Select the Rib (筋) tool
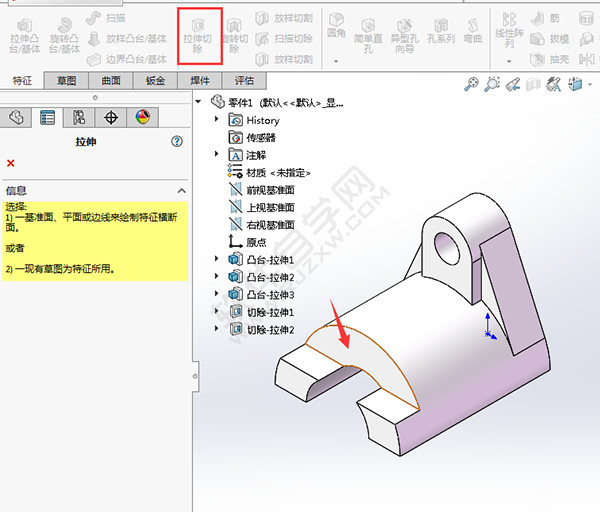This screenshot has width=600, height=512. coord(545,18)
